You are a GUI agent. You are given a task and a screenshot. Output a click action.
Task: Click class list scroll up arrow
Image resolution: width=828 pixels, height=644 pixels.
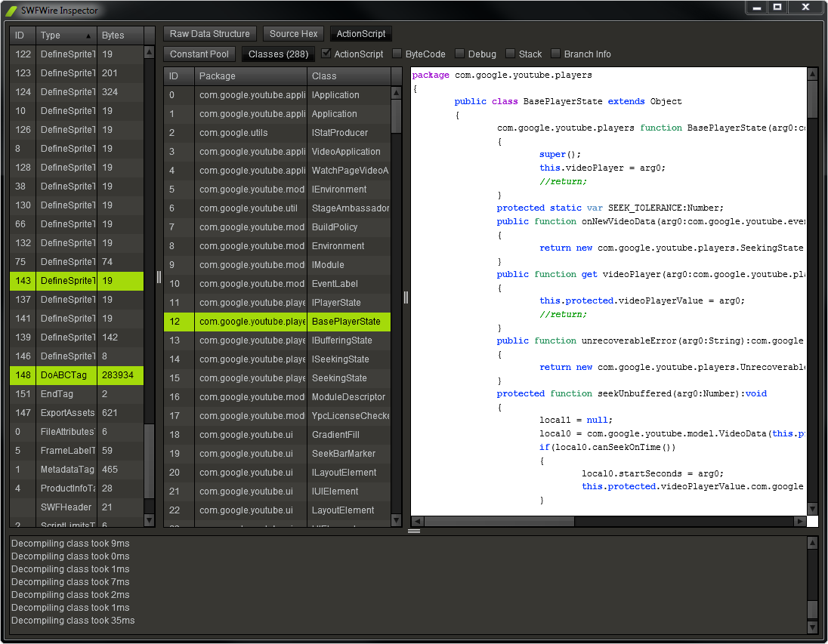(397, 94)
